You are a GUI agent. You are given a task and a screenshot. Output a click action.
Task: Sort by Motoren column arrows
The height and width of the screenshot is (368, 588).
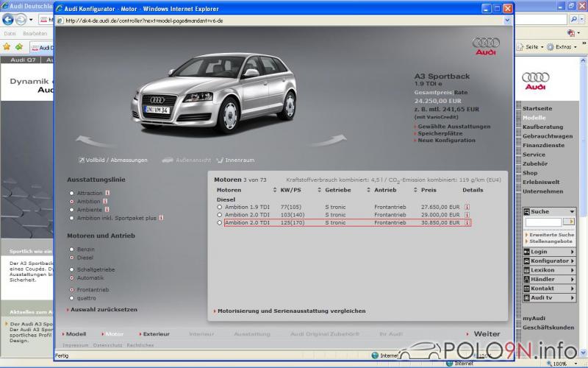pyautogui.click(x=275, y=190)
